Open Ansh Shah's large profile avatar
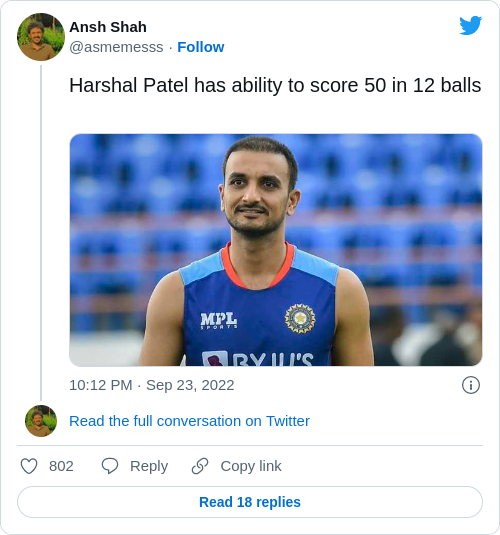The height and width of the screenshot is (535, 500). (41, 37)
